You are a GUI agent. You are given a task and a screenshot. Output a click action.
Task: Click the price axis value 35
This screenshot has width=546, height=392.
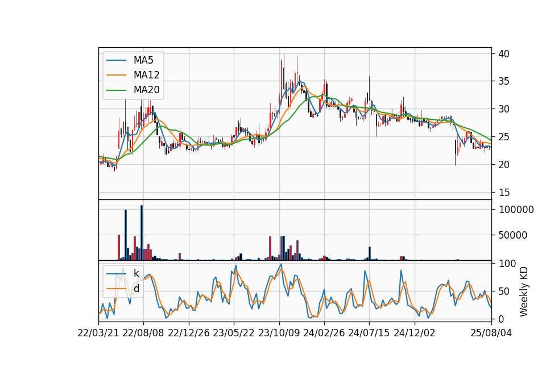click(x=504, y=81)
